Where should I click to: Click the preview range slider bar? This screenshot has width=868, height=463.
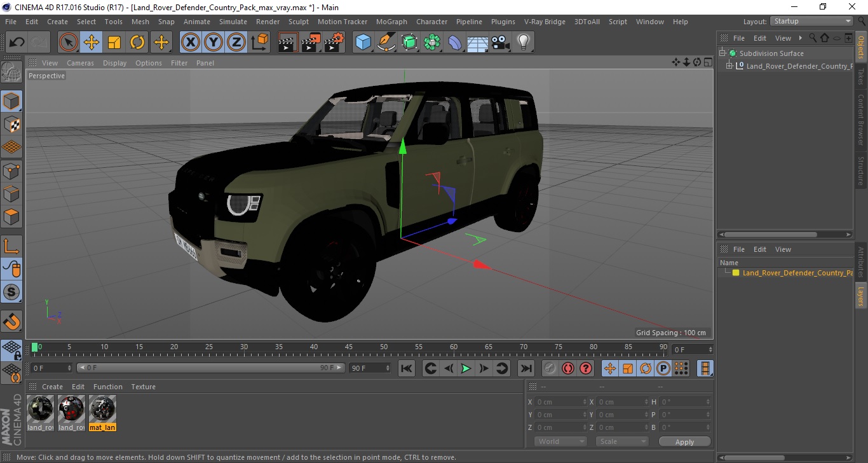click(x=211, y=368)
